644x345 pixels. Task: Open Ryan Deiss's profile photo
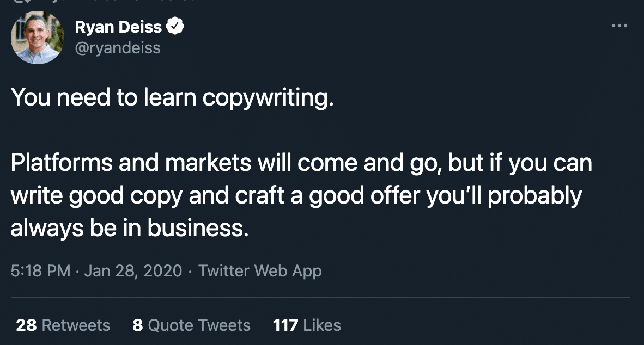click(38, 38)
